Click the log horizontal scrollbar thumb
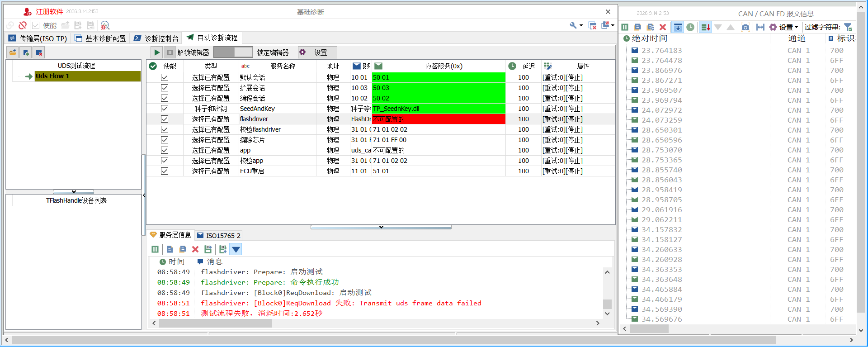This screenshot has height=347, width=868. [x=216, y=323]
